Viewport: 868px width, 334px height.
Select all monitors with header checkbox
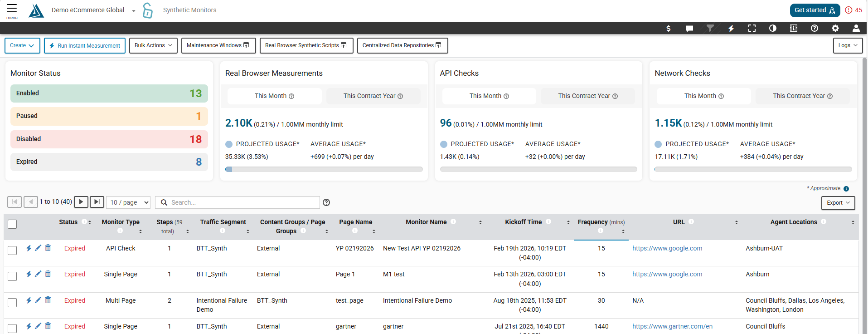(12, 224)
